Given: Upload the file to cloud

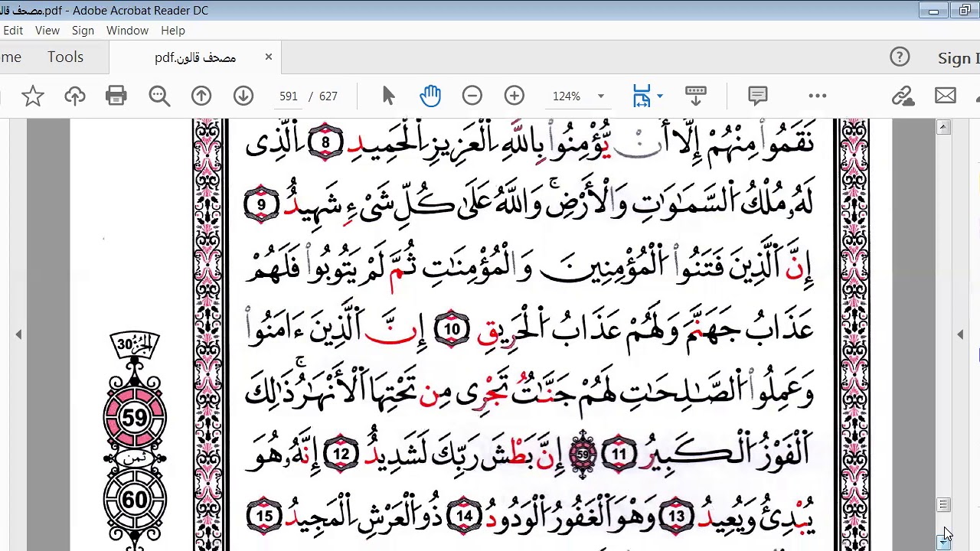Looking at the screenshot, I should pyautogui.click(x=74, y=96).
